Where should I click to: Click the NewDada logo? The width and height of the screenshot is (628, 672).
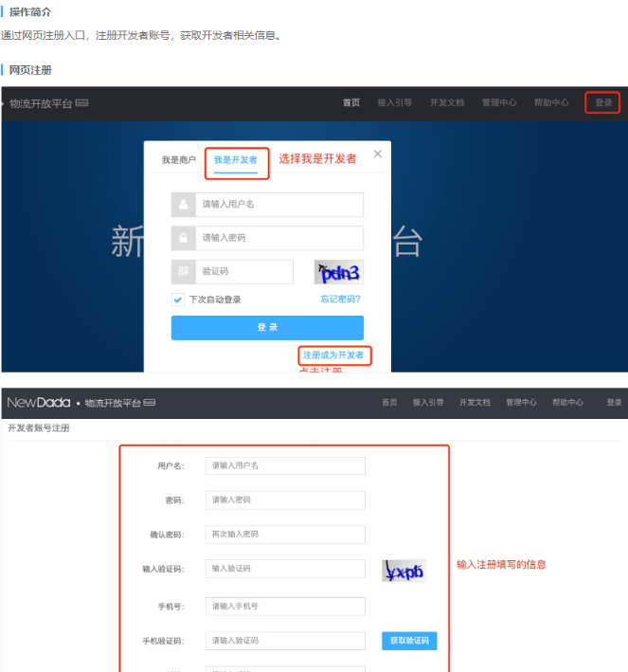pyautogui.click(x=39, y=403)
